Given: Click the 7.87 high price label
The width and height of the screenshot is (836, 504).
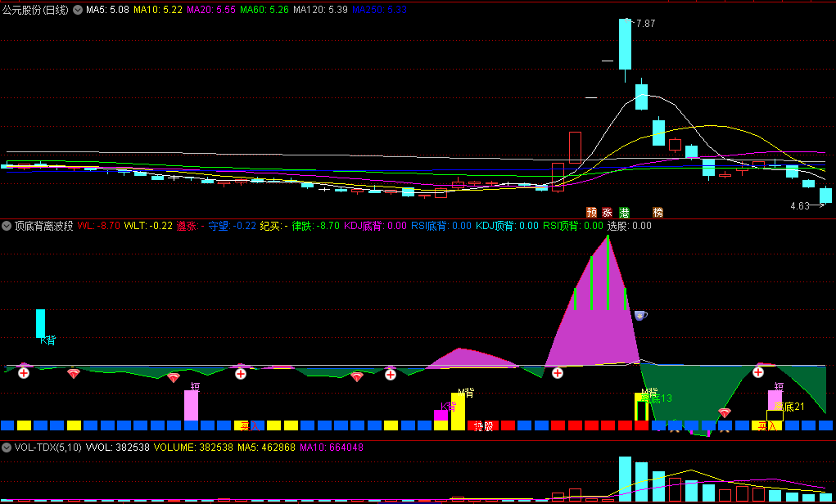Looking at the screenshot, I should [x=646, y=24].
